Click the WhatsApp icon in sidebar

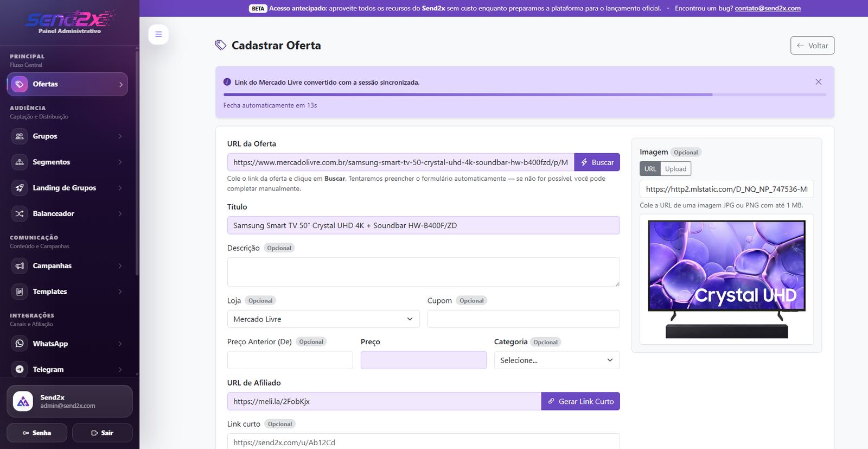point(20,344)
